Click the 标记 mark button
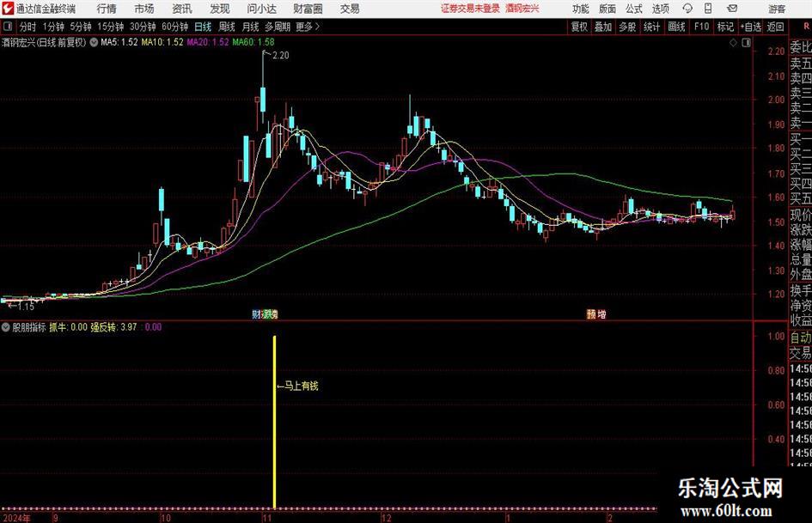 tap(725, 27)
